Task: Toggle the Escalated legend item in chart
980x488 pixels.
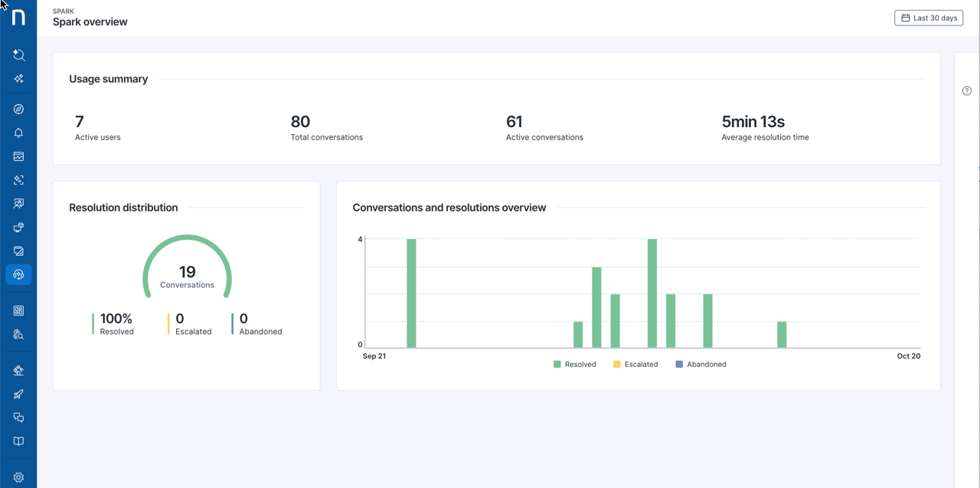Action: (x=635, y=365)
